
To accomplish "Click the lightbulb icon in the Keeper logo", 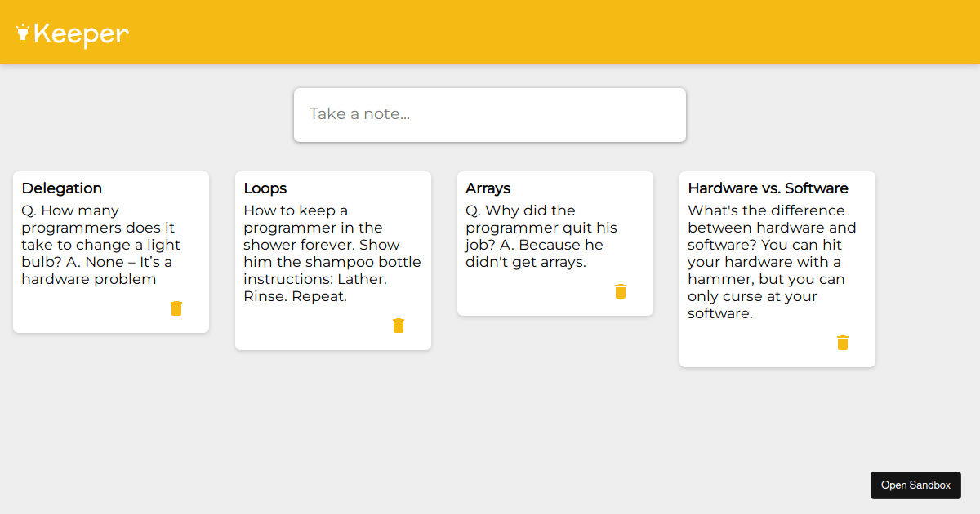I will coord(23,33).
